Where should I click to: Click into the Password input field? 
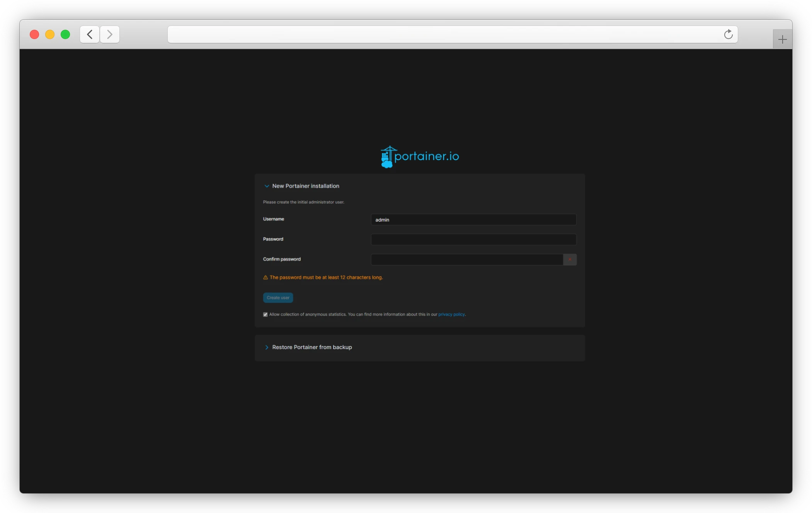(x=473, y=239)
